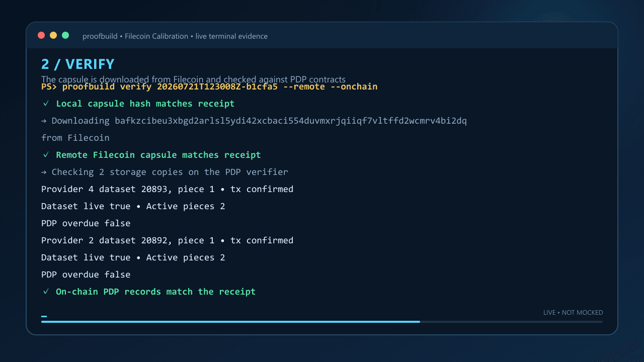Click the 'Downloading bafkzcibeu3x...' CID line

point(254,121)
